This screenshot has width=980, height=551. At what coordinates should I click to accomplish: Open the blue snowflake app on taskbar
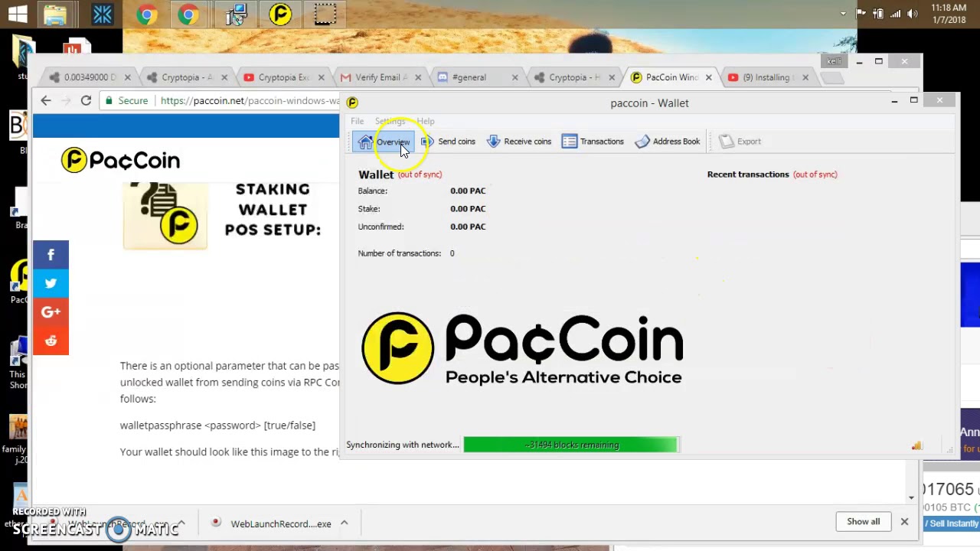click(x=102, y=14)
